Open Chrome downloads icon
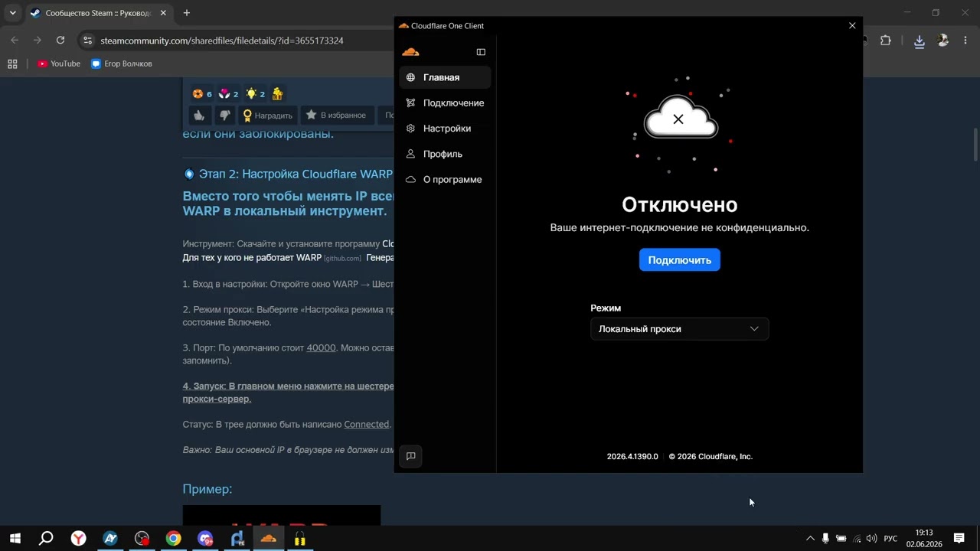This screenshot has height=551, width=980. pos(920,41)
